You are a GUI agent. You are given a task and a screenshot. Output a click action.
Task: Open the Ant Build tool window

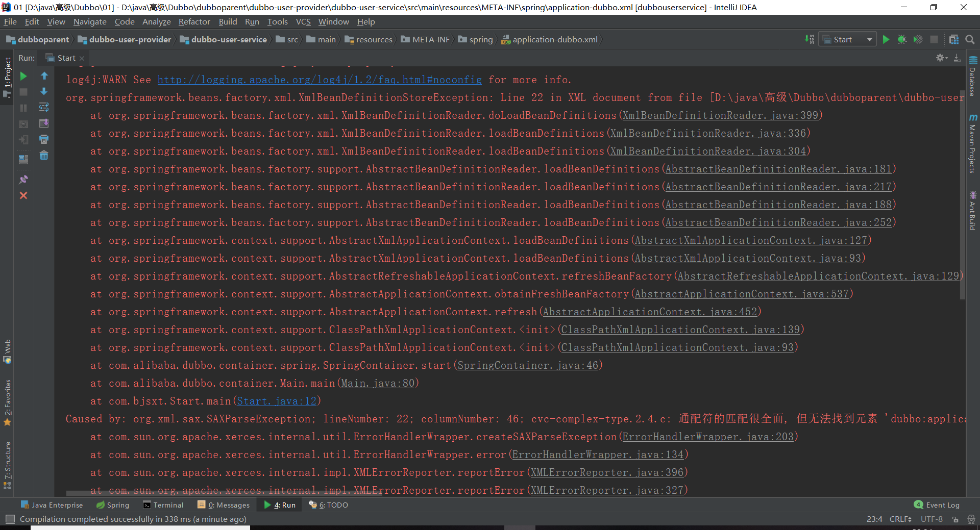pyautogui.click(x=973, y=211)
